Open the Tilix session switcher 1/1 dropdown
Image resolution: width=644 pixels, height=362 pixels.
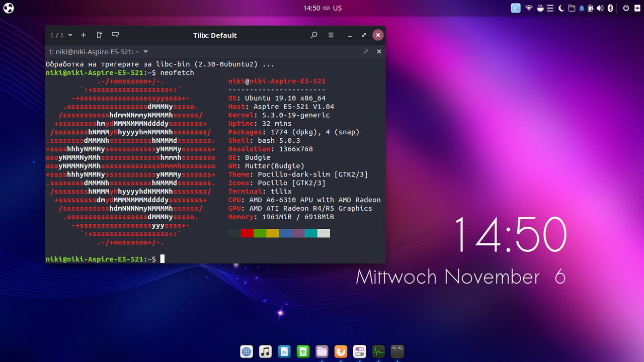point(61,35)
